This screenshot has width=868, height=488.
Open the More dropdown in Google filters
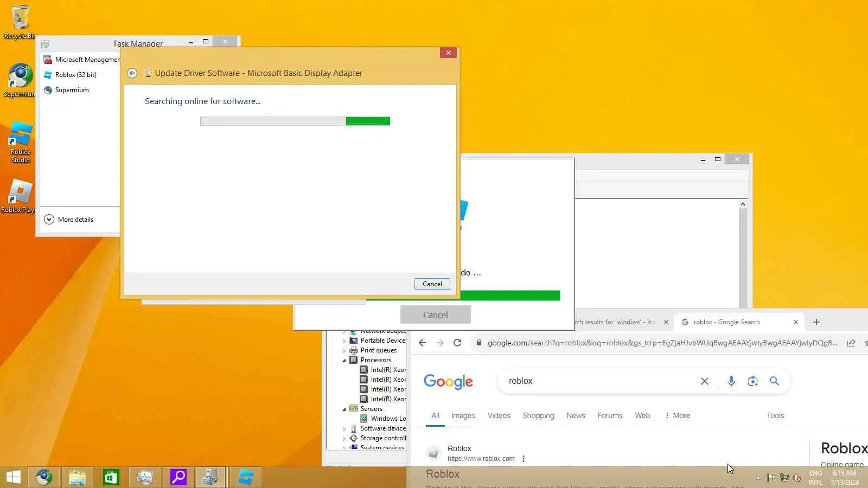(x=678, y=416)
